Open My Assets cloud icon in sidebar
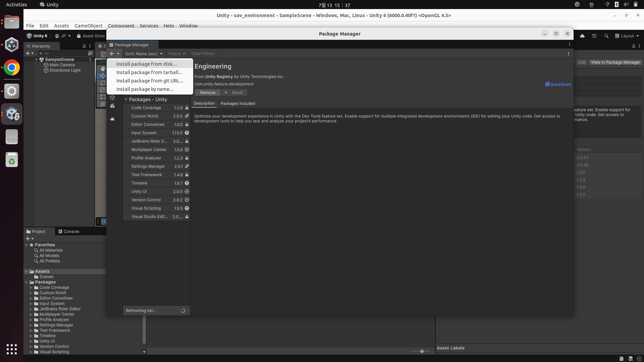 click(x=112, y=119)
